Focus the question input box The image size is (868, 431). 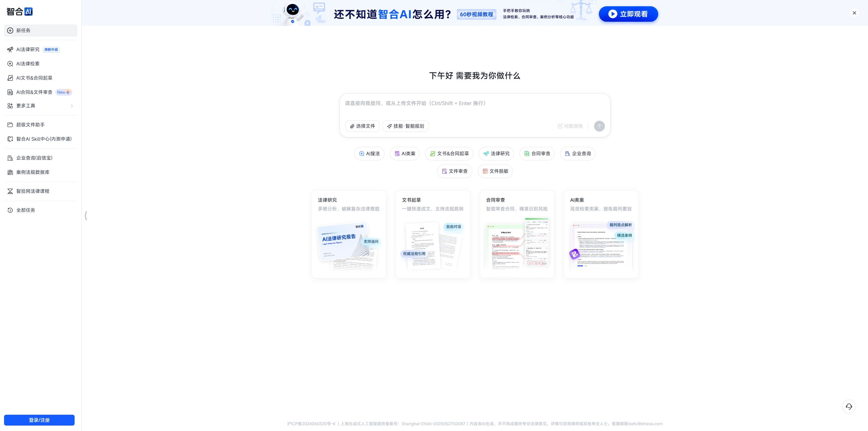(475, 103)
